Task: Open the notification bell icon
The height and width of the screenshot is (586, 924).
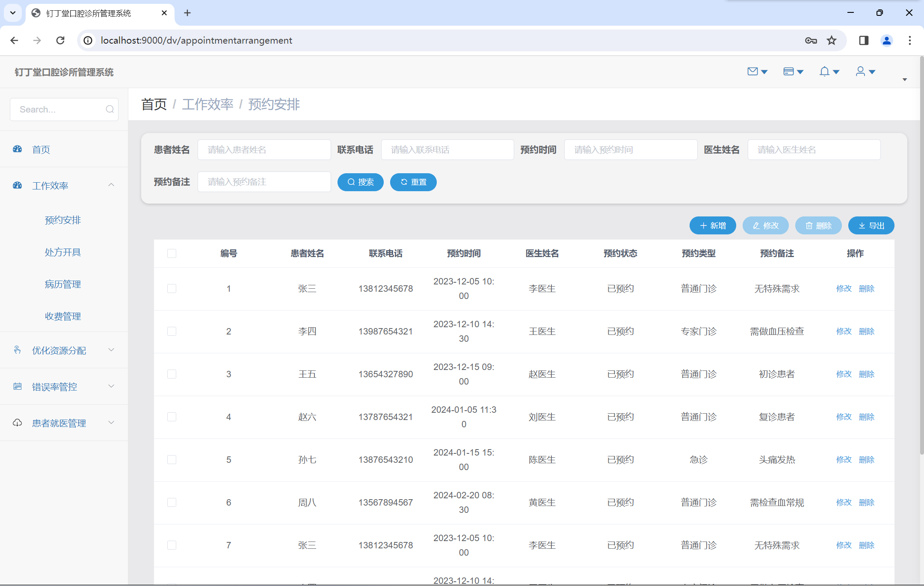Action: 824,71
